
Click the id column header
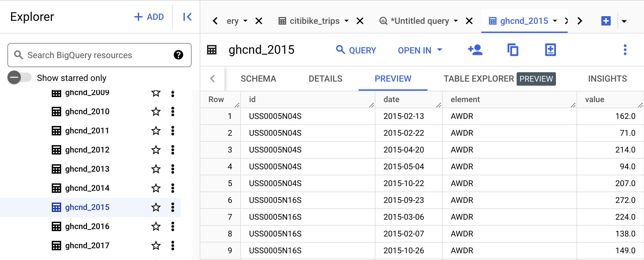pyautogui.click(x=308, y=99)
